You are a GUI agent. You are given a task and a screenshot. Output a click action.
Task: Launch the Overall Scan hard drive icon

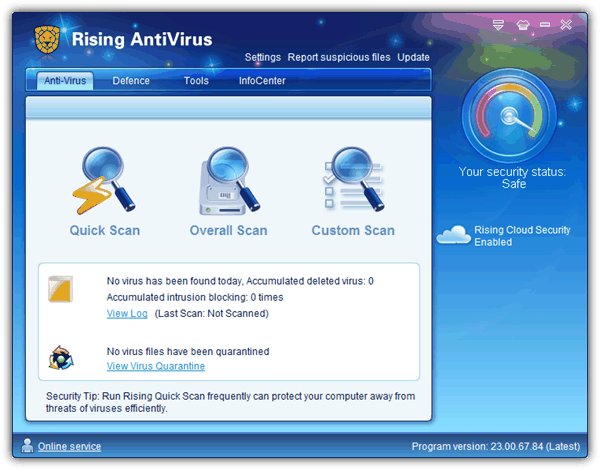click(x=229, y=180)
